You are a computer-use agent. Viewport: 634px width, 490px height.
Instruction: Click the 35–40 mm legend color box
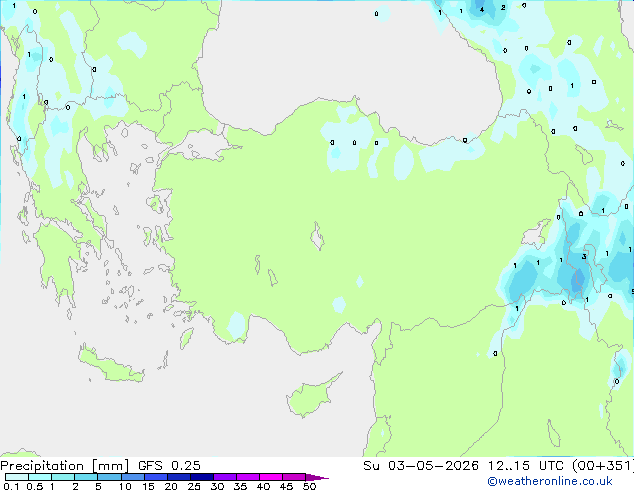click(x=247, y=477)
